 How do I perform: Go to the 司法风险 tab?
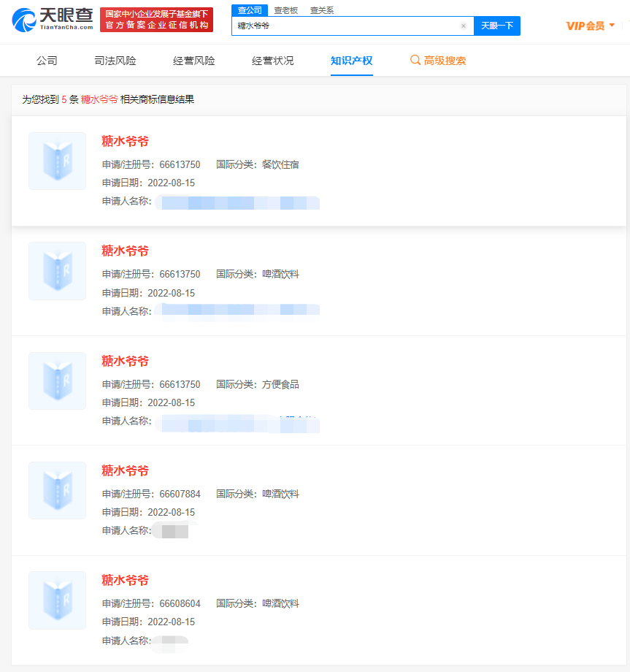[115, 61]
